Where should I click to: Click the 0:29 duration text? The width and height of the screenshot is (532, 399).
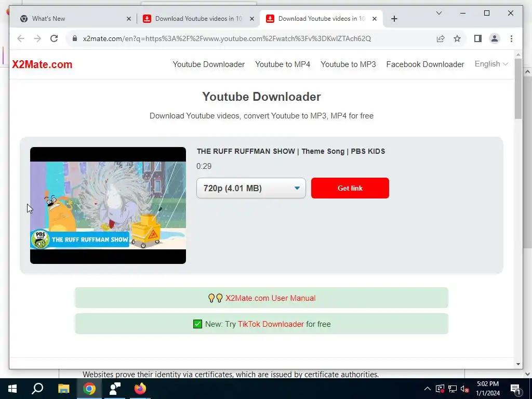click(204, 166)
